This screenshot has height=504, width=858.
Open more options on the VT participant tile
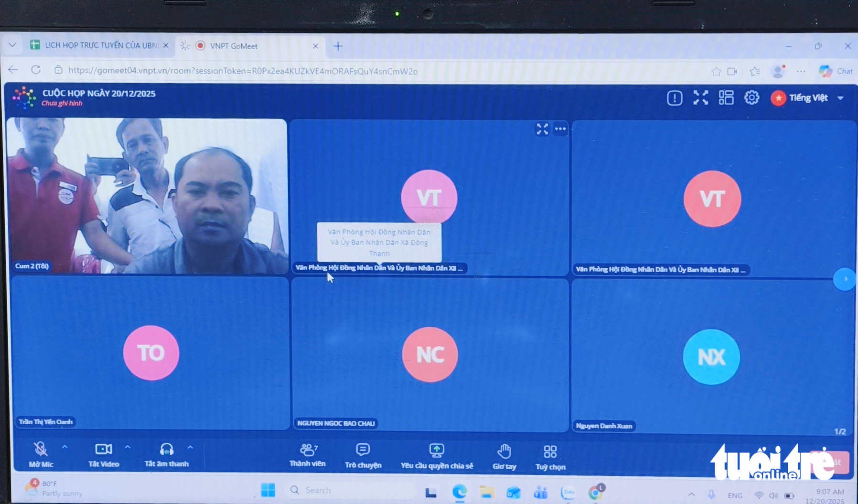click(560, 129)
